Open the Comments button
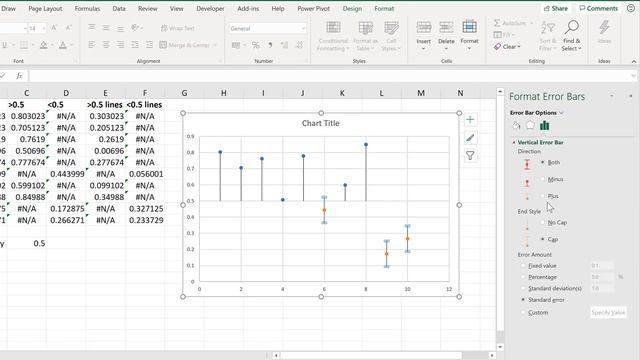The image size is (640, 360). click(598, 8)
